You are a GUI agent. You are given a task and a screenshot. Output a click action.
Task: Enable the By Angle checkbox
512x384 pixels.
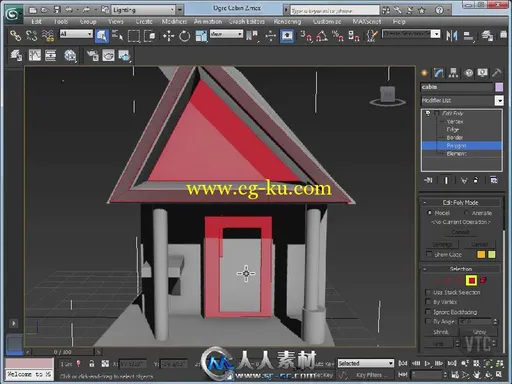click(x=428, y=321)
